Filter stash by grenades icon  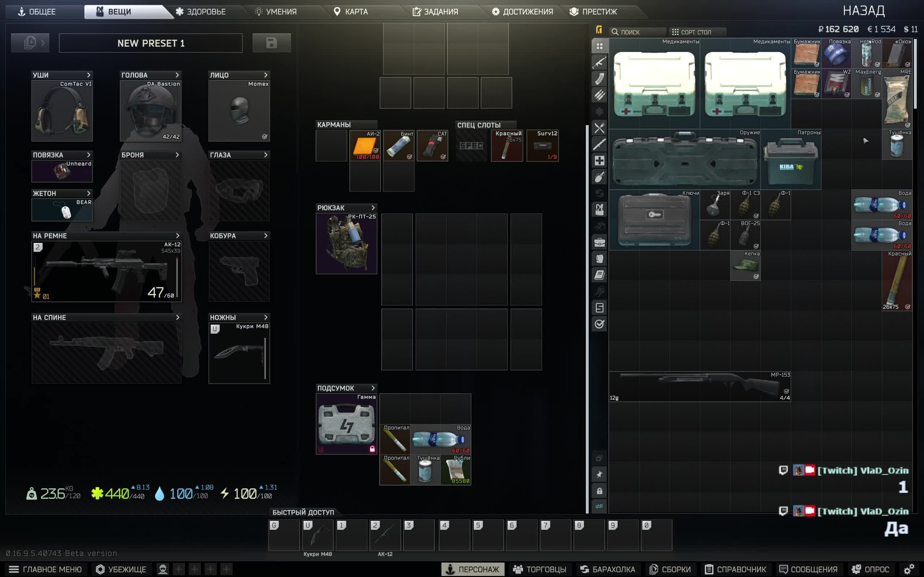[x=599, y=177]
